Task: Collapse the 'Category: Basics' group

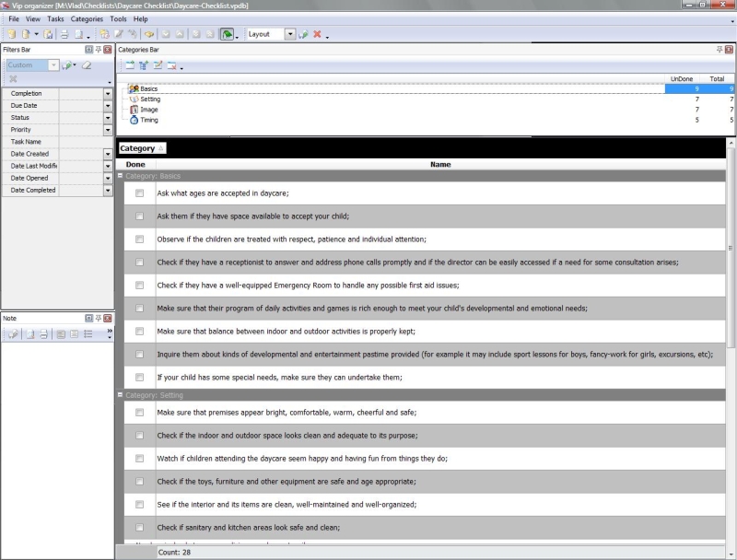Action: [x=121, y=175]
